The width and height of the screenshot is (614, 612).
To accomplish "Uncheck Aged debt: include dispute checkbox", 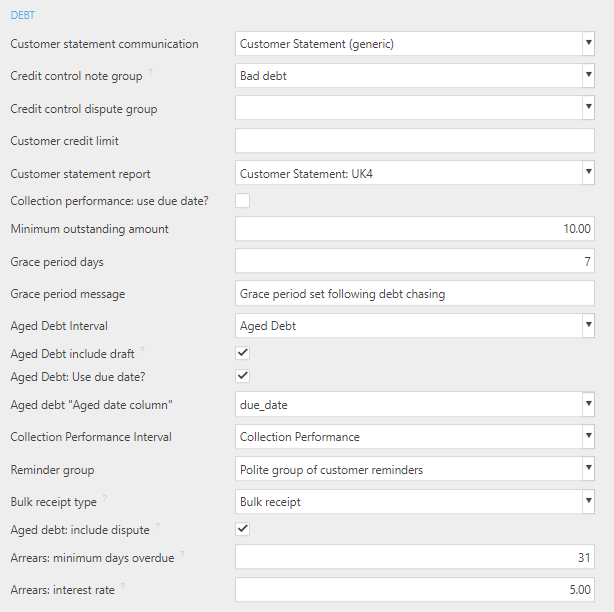I will tap(242, 529).
